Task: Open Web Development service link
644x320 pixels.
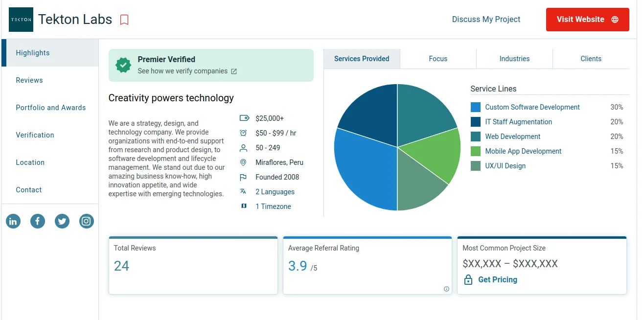Action: tap(513, 137)
